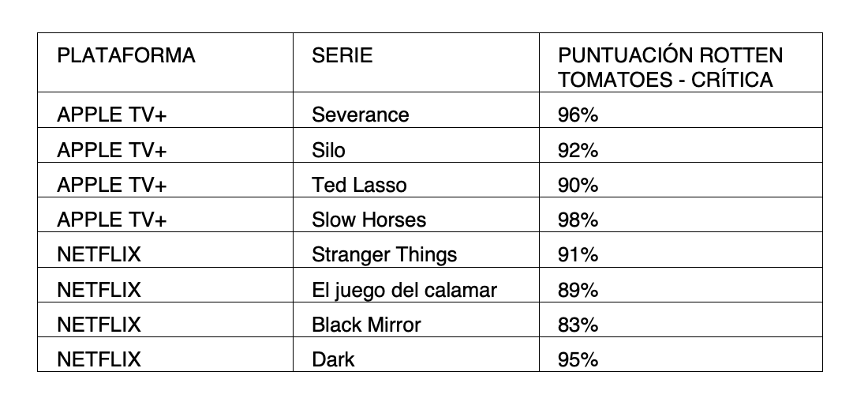Click the Slow Horses cell
Screen dimensions: 868x402
[x=416, y=215]
